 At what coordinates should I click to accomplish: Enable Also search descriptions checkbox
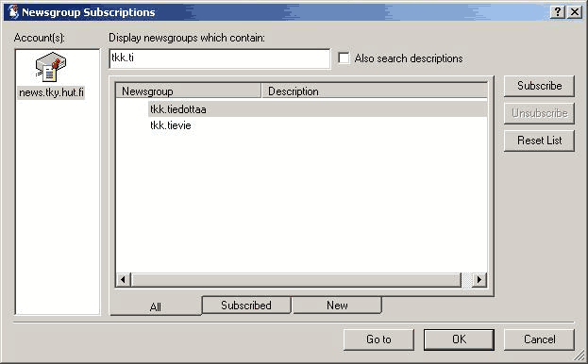[x=344, y=58]
